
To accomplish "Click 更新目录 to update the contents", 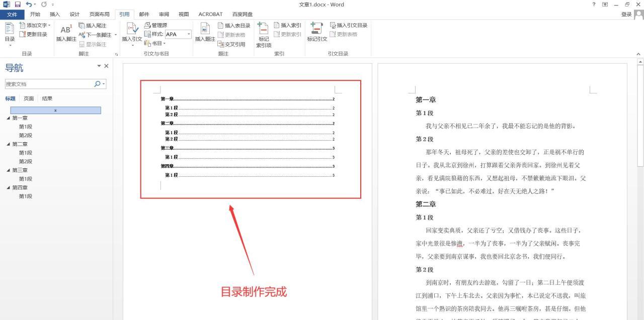I will (33, 34).
